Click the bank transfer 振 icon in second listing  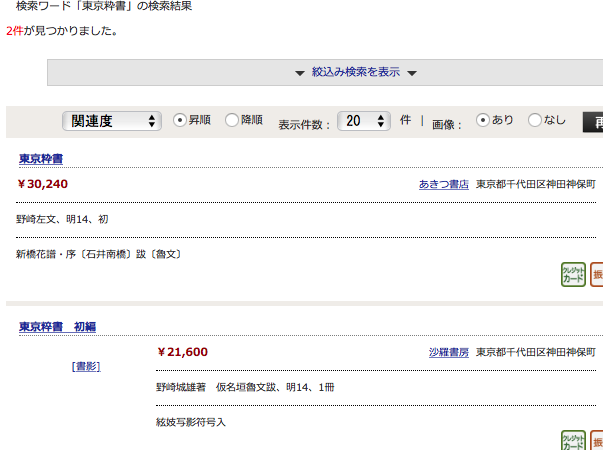[x=597, y=441]
